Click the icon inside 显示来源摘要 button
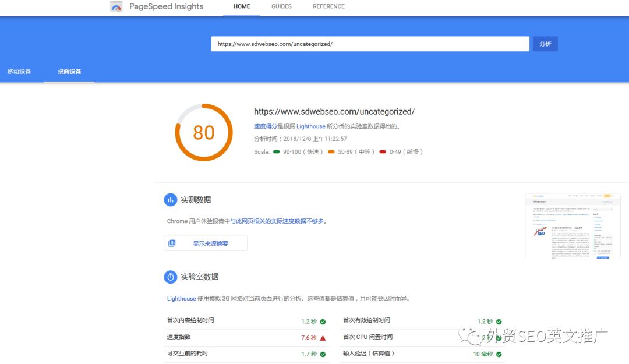629x364 pixels. [172, 243]
